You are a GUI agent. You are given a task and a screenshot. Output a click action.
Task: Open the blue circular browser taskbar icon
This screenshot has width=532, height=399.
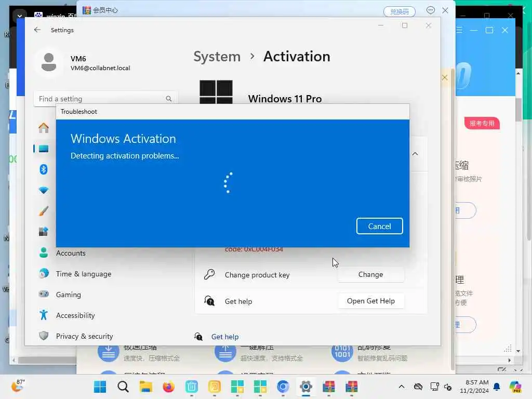coord(283,387)
